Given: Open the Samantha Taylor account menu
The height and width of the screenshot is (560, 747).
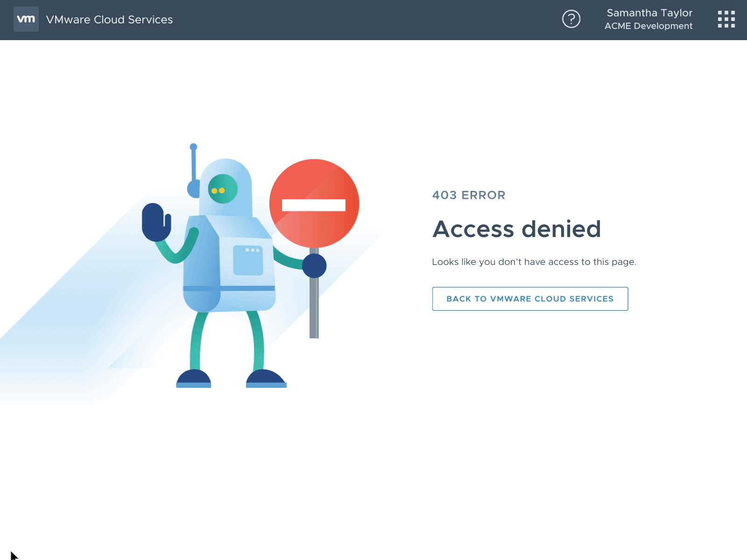Looking at the screenshot, I should [x=649, y=19].
